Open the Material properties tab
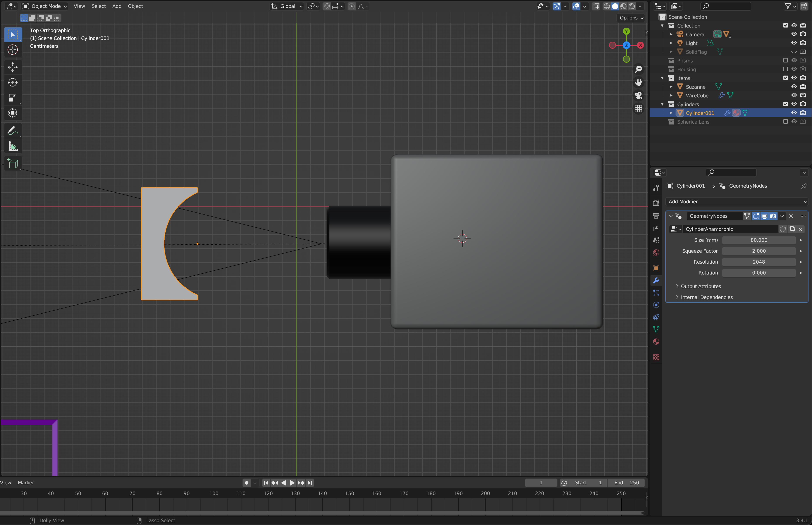The width and height of the screenshot is (812, 525). pyautogui.click(x=656, y=342)
